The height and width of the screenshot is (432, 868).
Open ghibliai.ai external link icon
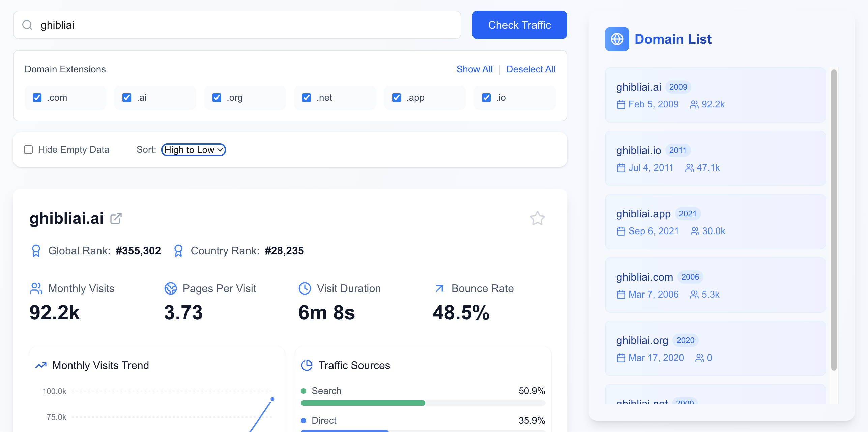(x=116, y=218)
